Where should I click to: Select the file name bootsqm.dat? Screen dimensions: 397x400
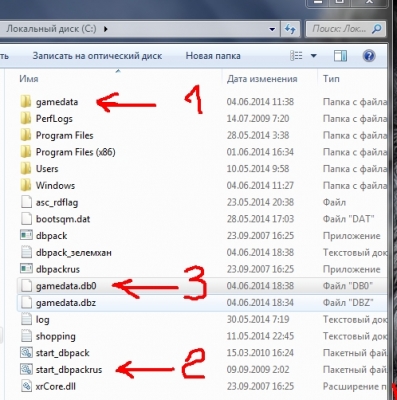(63, 219)
